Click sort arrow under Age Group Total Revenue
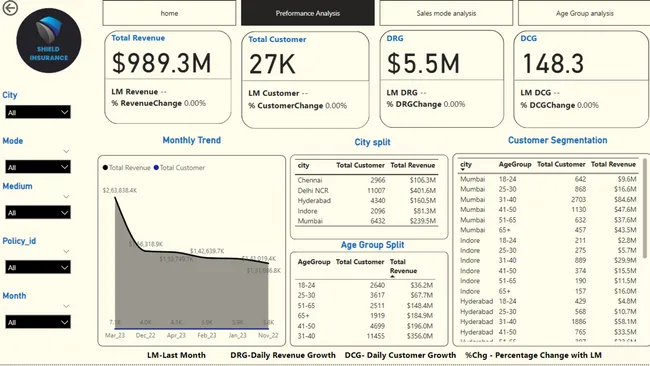This screenshot has width=650, height=366. point(392,276)
